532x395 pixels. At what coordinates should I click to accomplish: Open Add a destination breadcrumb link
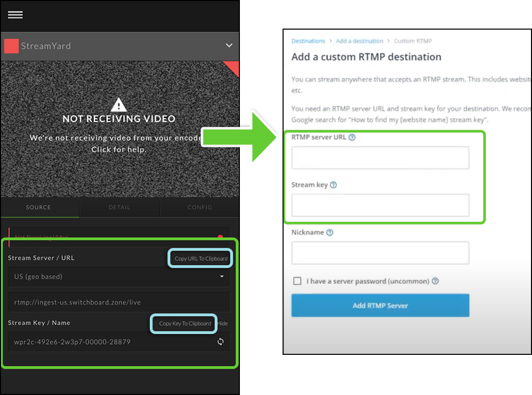pos(359,41)
